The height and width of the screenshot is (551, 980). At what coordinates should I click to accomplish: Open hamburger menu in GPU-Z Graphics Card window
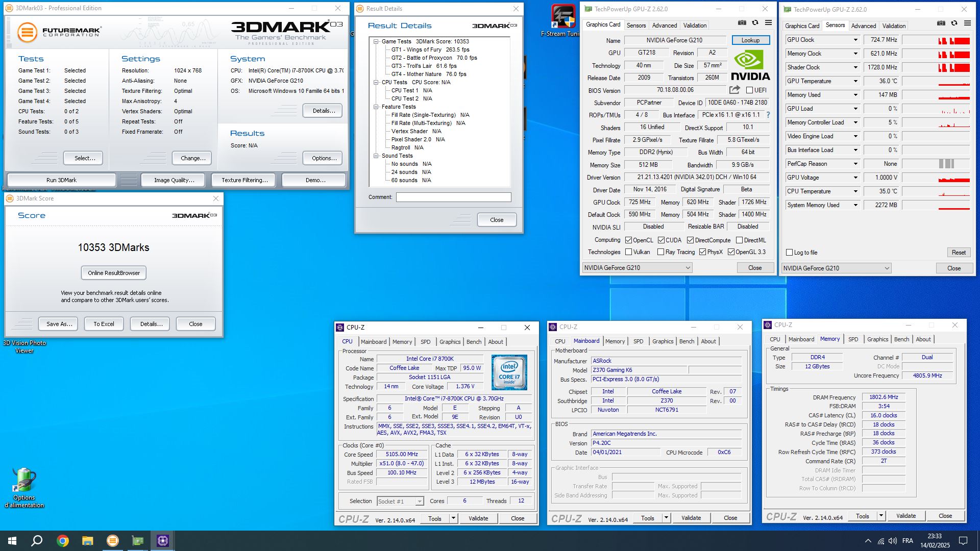[768, 23]
